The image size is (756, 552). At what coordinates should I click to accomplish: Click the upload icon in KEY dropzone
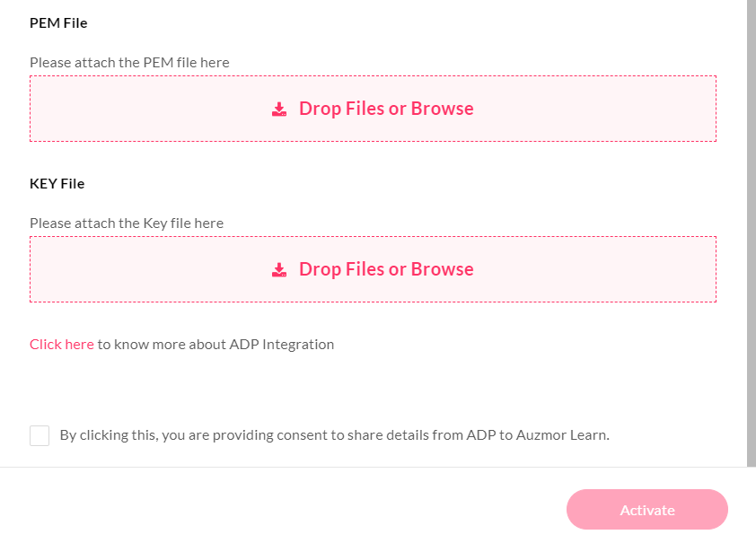coord(279,269)
